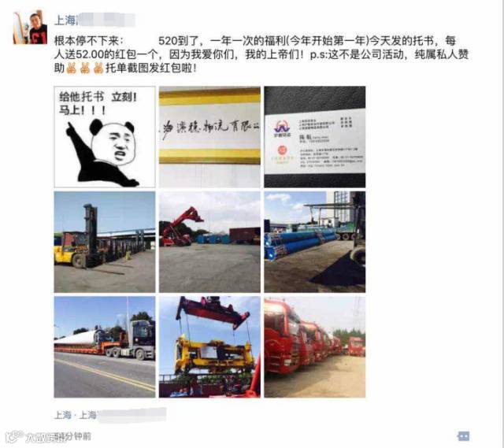The height and width of the screenshot is (448, 504).
Task: Click the Weibo watermark logo at bottom left
Action: [14, 437]
